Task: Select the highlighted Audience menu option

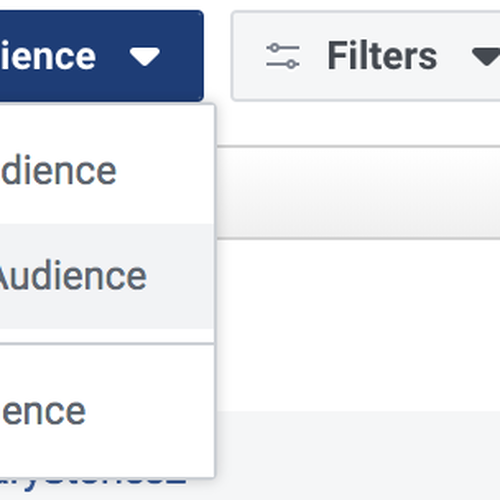Action: point(107,276)
